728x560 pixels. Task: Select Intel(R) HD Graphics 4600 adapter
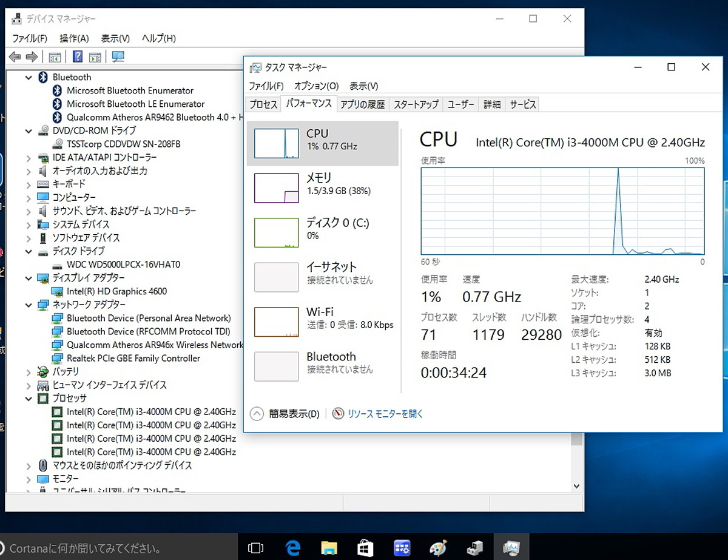(116, 291)
